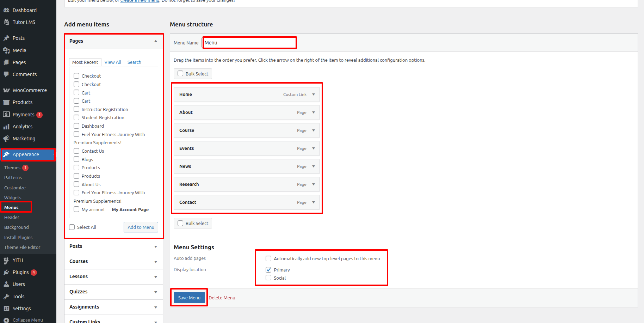The width and height of the screenshot is (644, 323).
Task: Click the WooCommerce logo icon
Action: tap(6, 90)
